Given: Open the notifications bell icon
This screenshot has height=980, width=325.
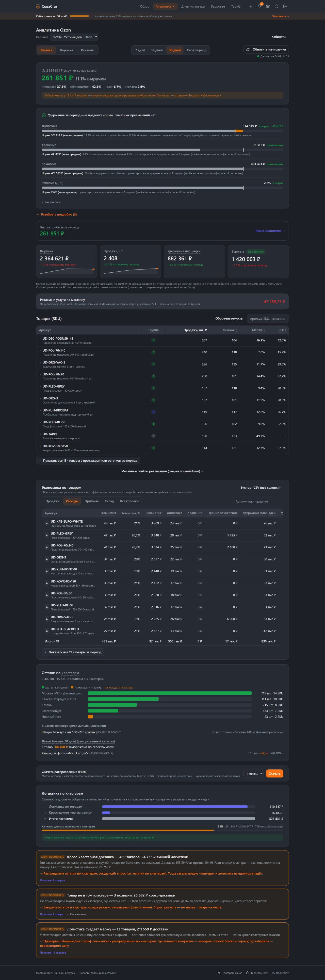Looking at the screenshot, I should (259, 6).
